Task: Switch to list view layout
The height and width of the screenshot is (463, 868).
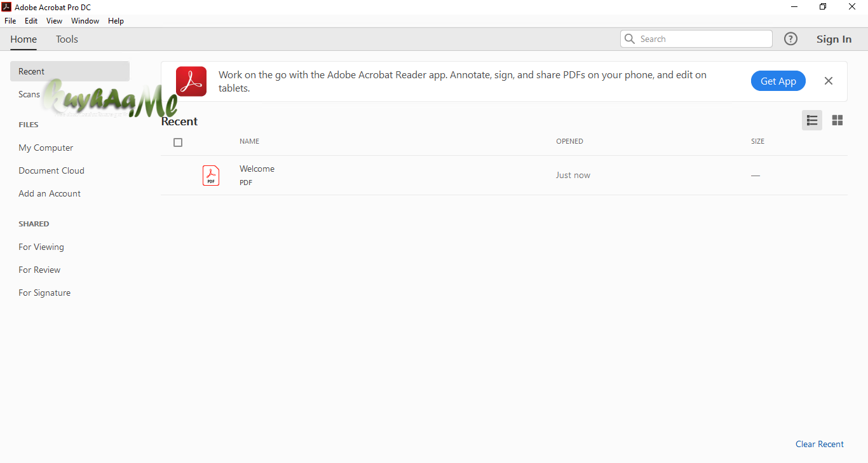Action: pyautogui.click(x=812, y=120)
